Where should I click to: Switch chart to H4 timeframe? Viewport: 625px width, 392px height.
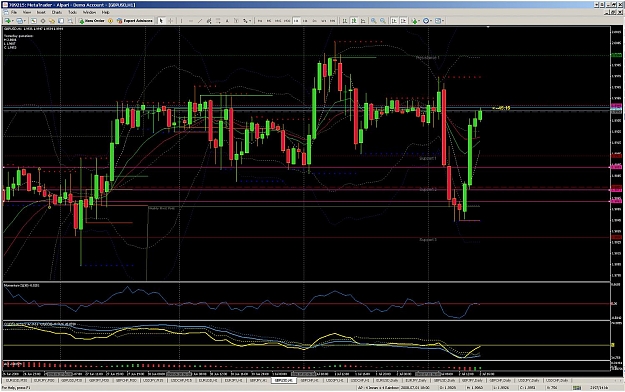point(305,20)
